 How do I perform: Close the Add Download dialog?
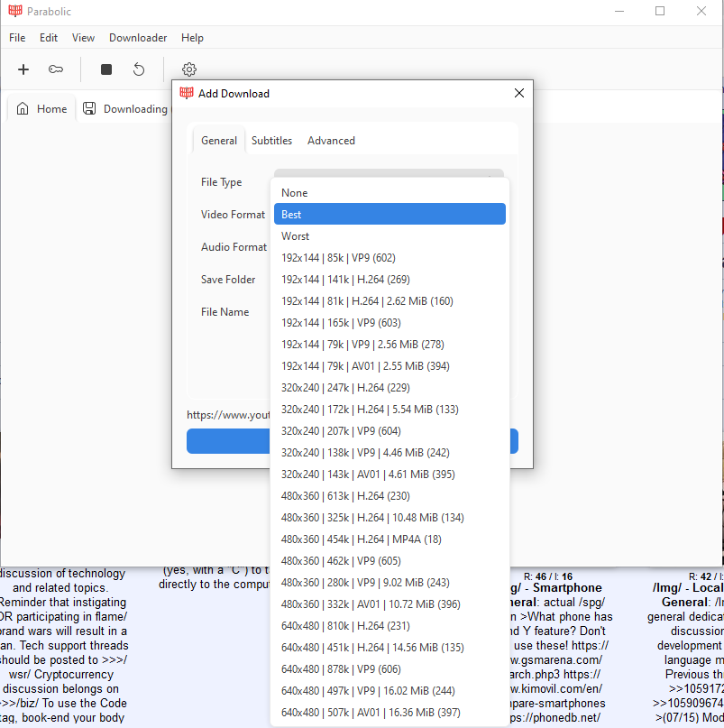point(519,93)
